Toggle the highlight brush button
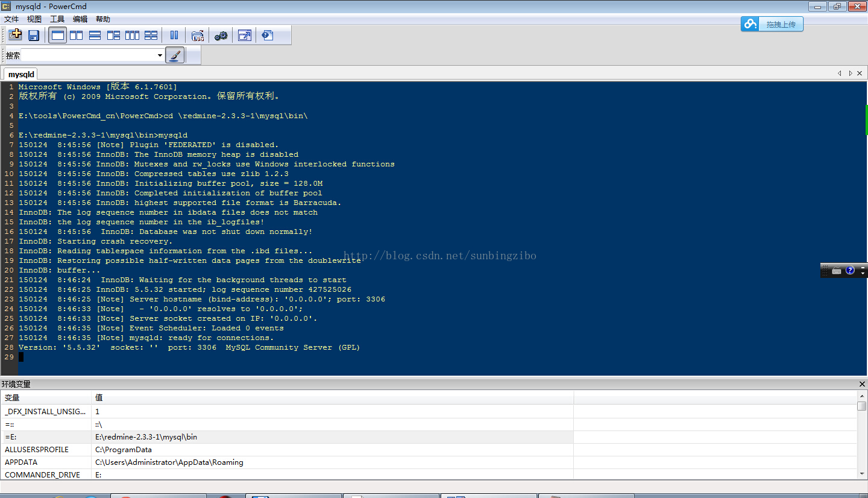Viewport: 868px width, 498px height. tap(175, 55)
